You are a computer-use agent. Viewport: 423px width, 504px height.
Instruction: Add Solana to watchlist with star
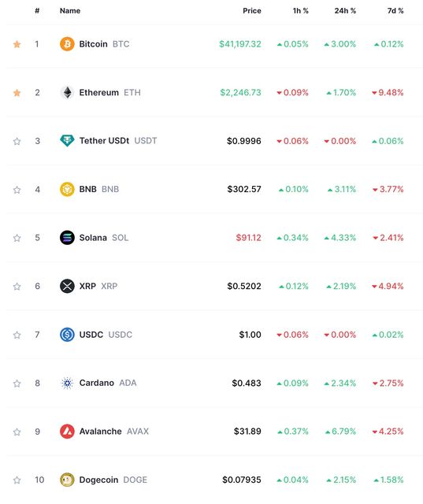click(x=17, y=238)
